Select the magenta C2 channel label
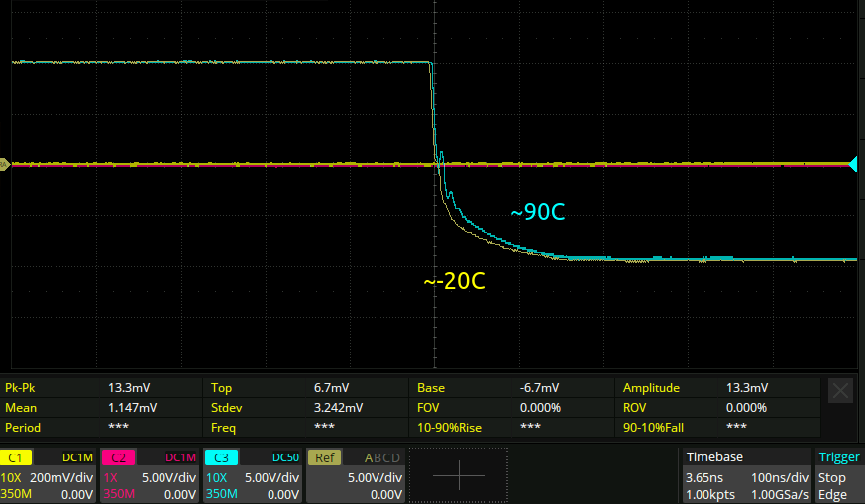 (x=119, y=457)
